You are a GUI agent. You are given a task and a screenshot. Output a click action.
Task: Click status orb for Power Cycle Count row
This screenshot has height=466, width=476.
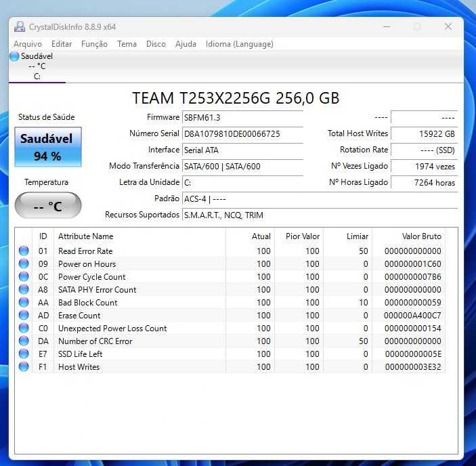click(24, 276)
